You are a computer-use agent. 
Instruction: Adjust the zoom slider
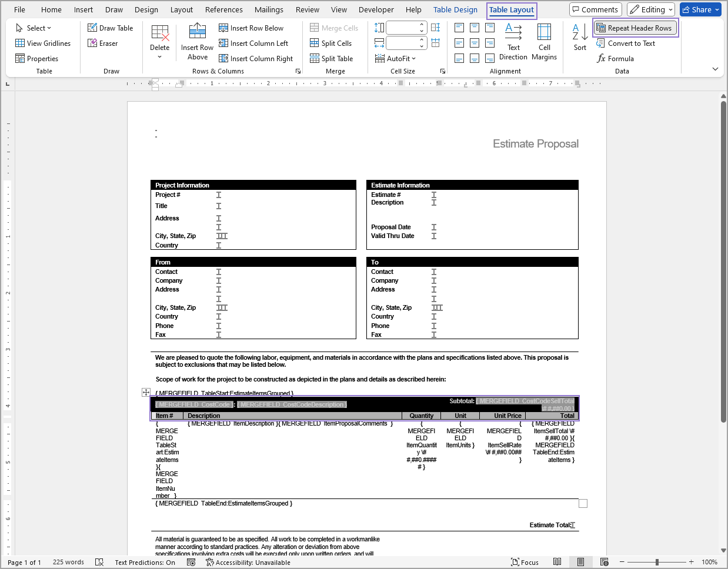point(657,562)
